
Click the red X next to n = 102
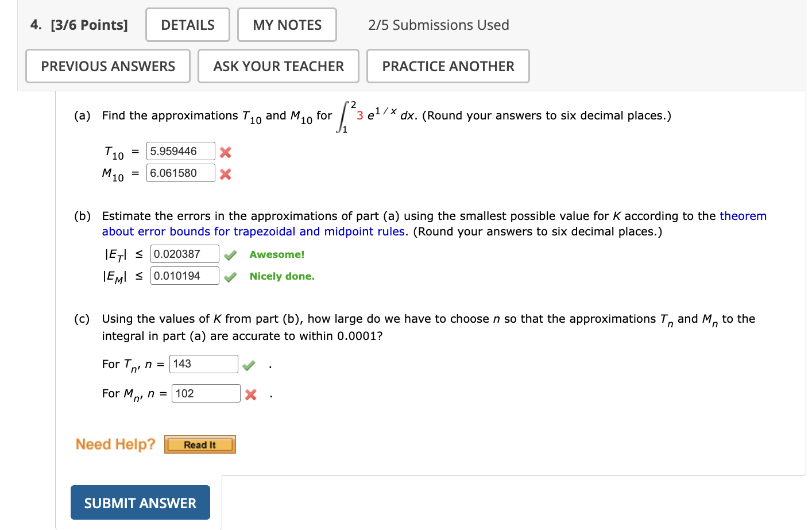(250, 394)
